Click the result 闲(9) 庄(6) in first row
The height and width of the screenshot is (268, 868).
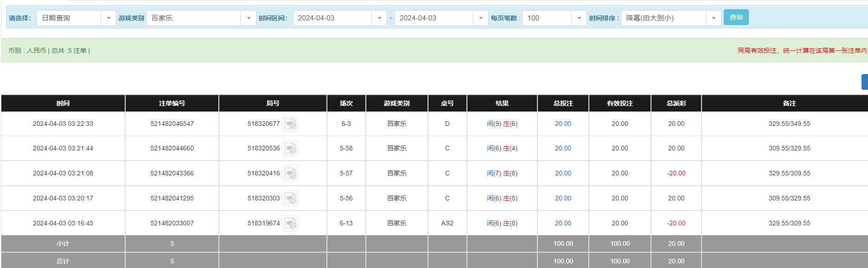(x=502, y=124)
